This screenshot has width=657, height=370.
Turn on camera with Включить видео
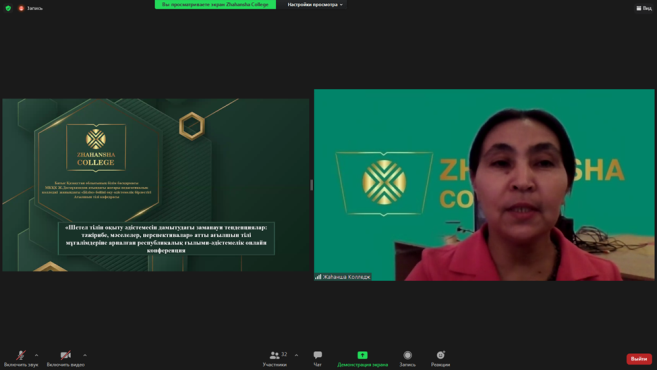click(65, 359)
